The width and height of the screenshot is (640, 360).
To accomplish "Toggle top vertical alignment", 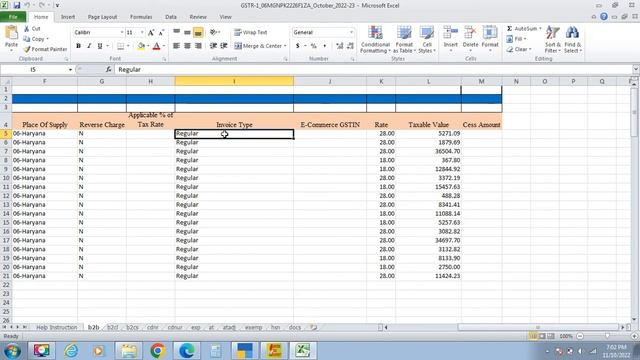I will click(176, 32).
